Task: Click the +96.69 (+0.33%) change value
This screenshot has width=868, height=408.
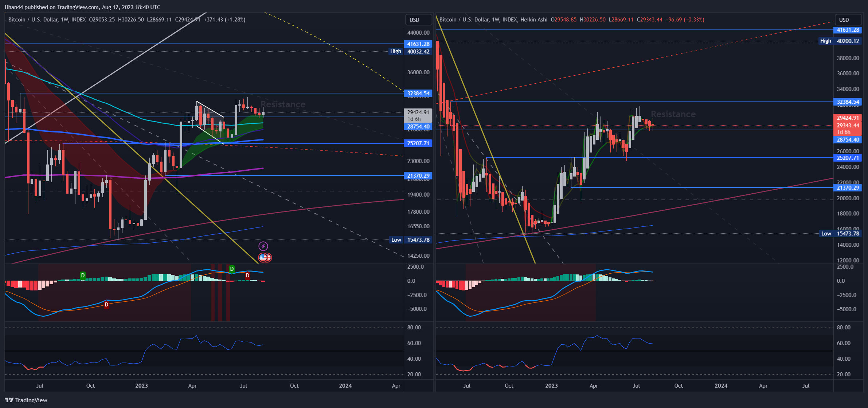Action: click(x=685, y=20)
